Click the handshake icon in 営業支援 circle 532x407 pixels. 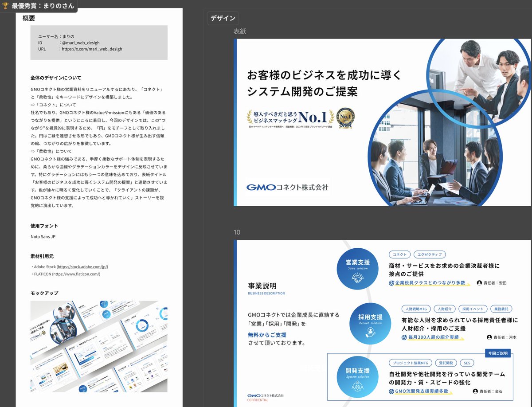point(357,278)
